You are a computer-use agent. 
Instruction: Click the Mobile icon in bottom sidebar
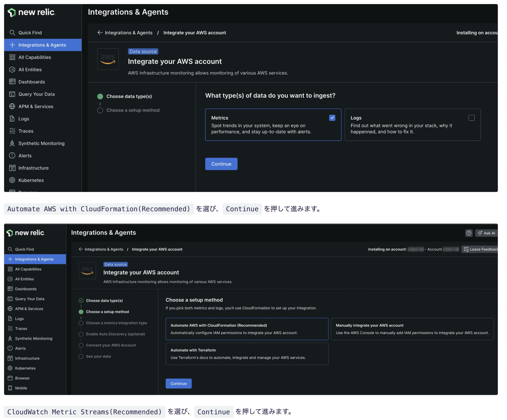[x=10, y=388]
